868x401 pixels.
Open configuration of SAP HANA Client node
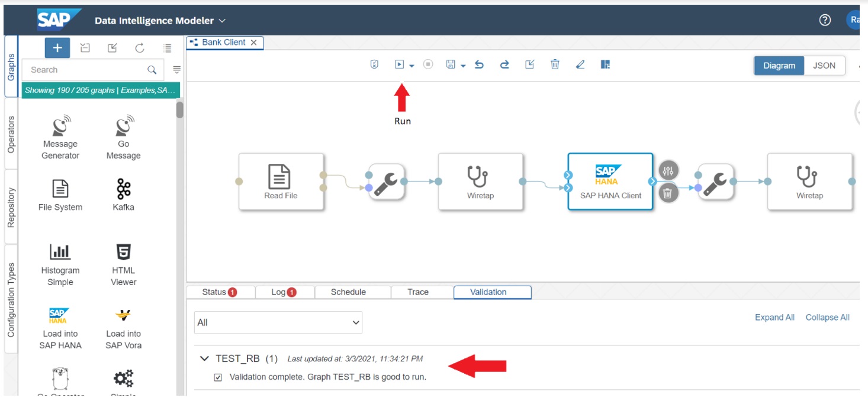click(668, 170)
